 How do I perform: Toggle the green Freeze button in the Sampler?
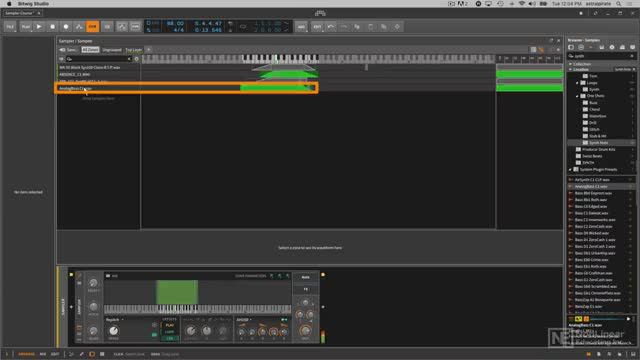click(x=154, y=335)
